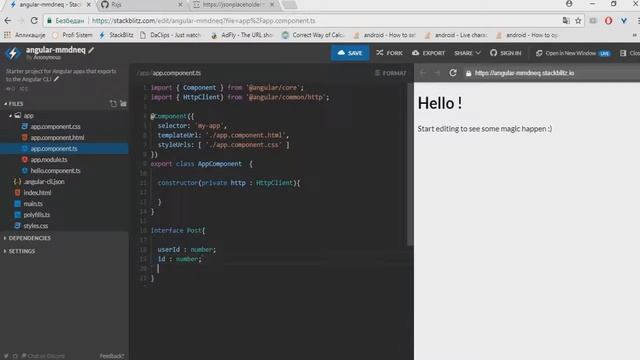The image size is (640, 360).
Task: Click the Opera extension icon
Action: [x=608, y=20]
